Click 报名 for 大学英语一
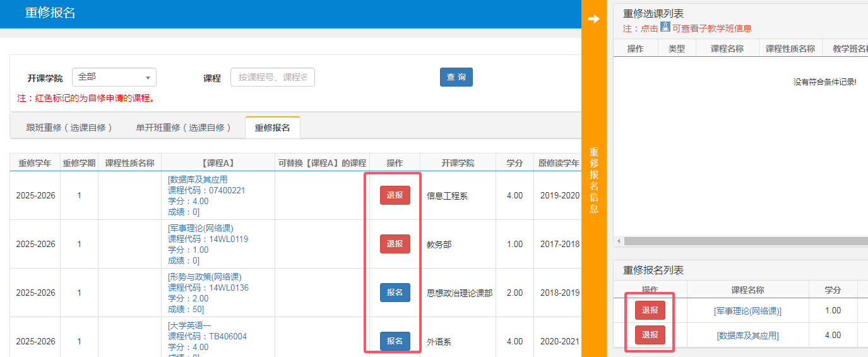The image size is (868, 357). pyautogui.click(x=395, y=341)
